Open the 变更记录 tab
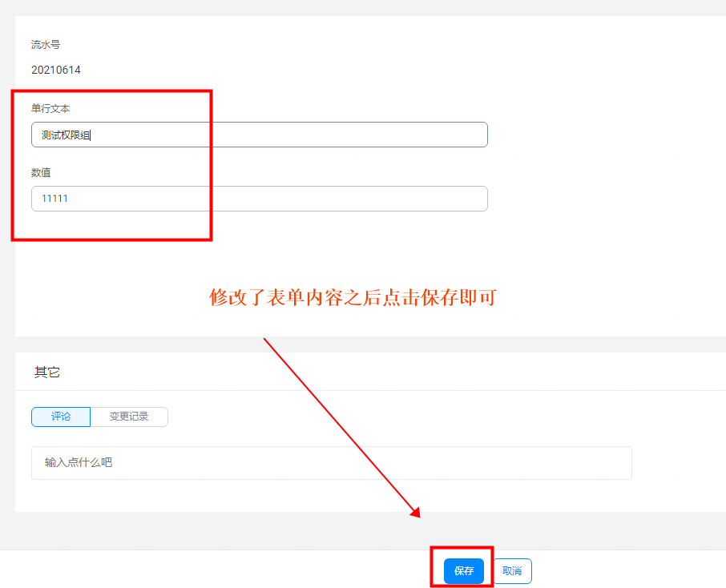726x588 pixels. tap(129, 417)
